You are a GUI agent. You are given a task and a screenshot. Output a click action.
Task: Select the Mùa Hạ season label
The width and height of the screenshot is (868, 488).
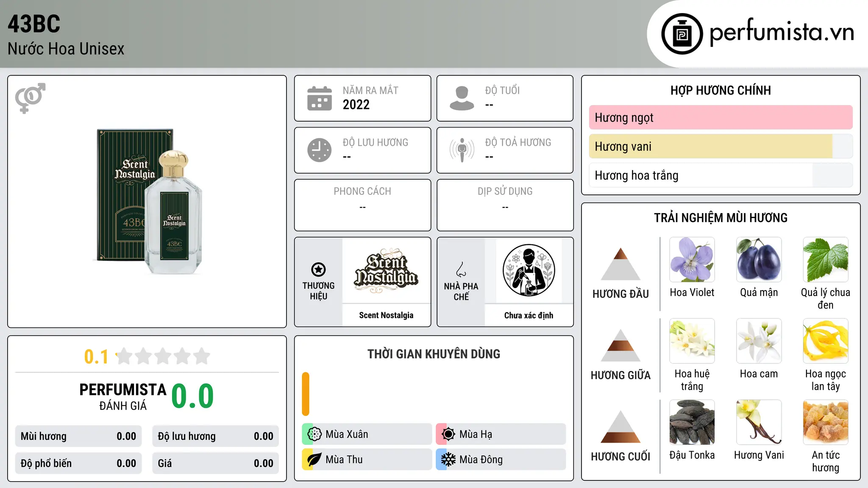(x=476, y=434)
